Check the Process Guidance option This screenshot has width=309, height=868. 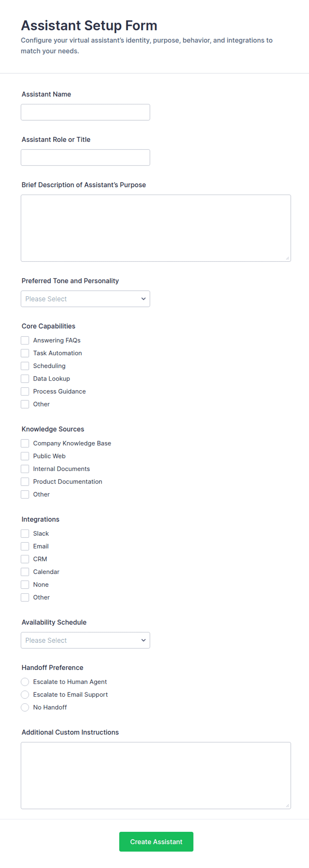(x=25, y=392)
